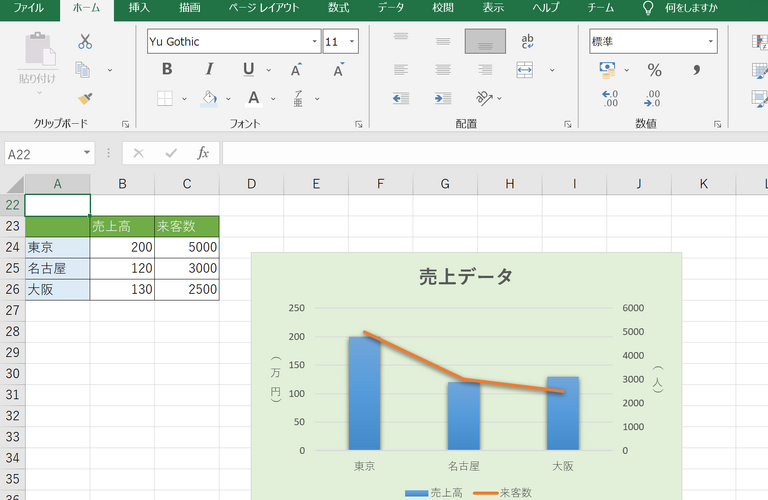This screenshot has height=500, width=768.
Task: Toggle Underline formatting
Action: (249, 69)
